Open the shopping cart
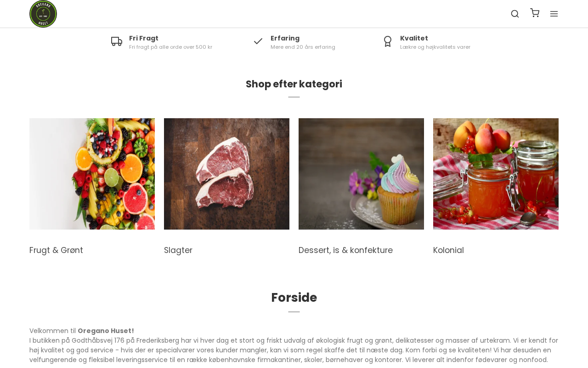 pyautogui.click(x=535, y=13)
